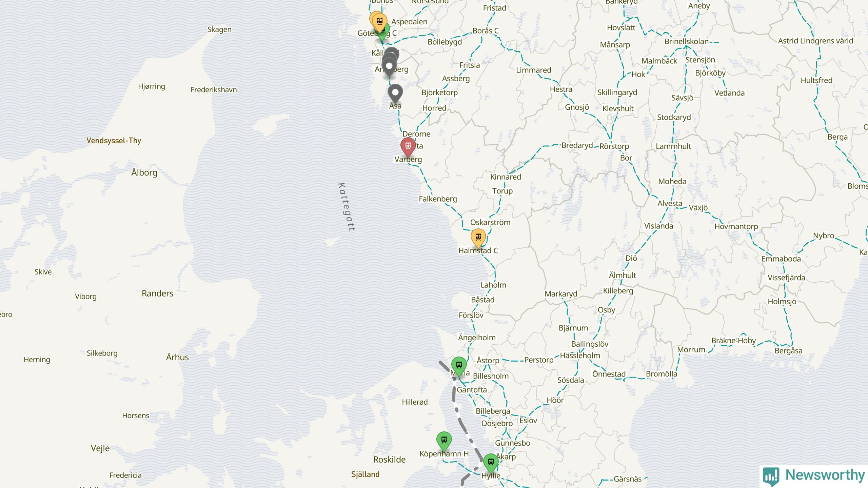The height and width of the screenshot is (488, 868).
Task: Select the Eslöv station label
Action: tap(528, 421)
